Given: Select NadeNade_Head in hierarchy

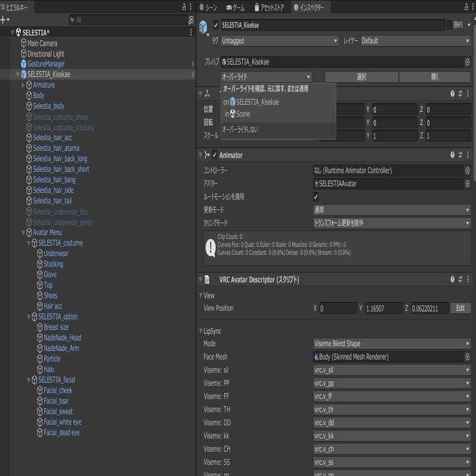Looking at the screenshot, I should [x=63, y=338].
